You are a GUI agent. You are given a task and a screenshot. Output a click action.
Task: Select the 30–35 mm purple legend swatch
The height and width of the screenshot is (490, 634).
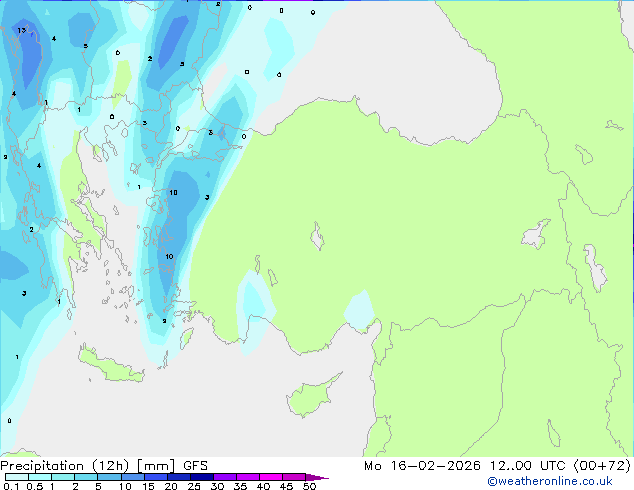pyautogui.click(x=225, y=477)
